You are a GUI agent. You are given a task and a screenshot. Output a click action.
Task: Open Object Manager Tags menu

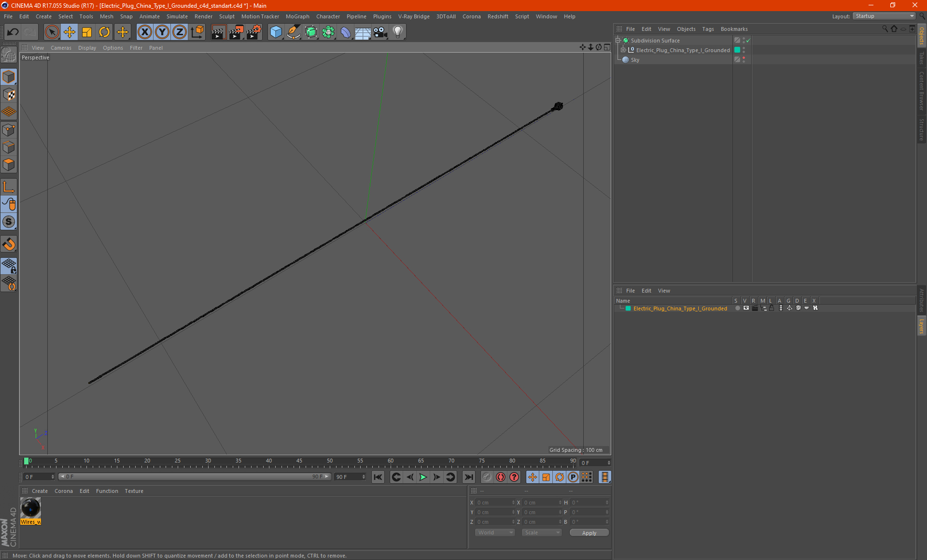tap(708, 29)
